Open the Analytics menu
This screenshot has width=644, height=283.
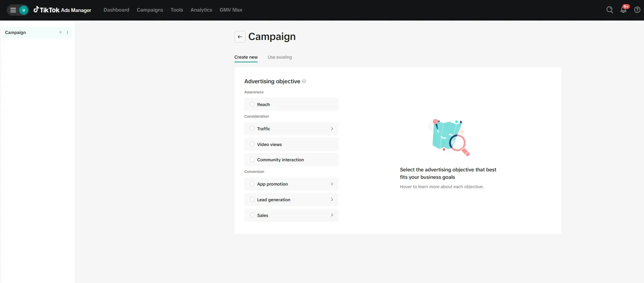tap(201, 10)
